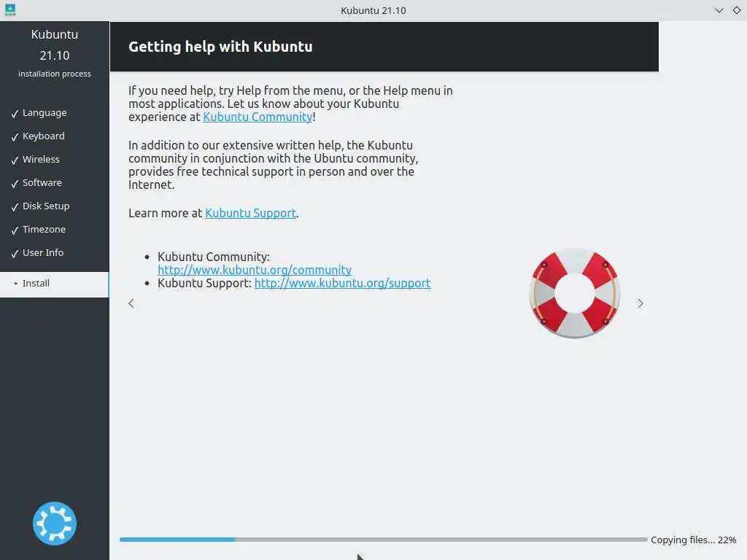Click the "Getting help with Kubuntu" heading
The image size is (747, 560).
click(220, 47)
